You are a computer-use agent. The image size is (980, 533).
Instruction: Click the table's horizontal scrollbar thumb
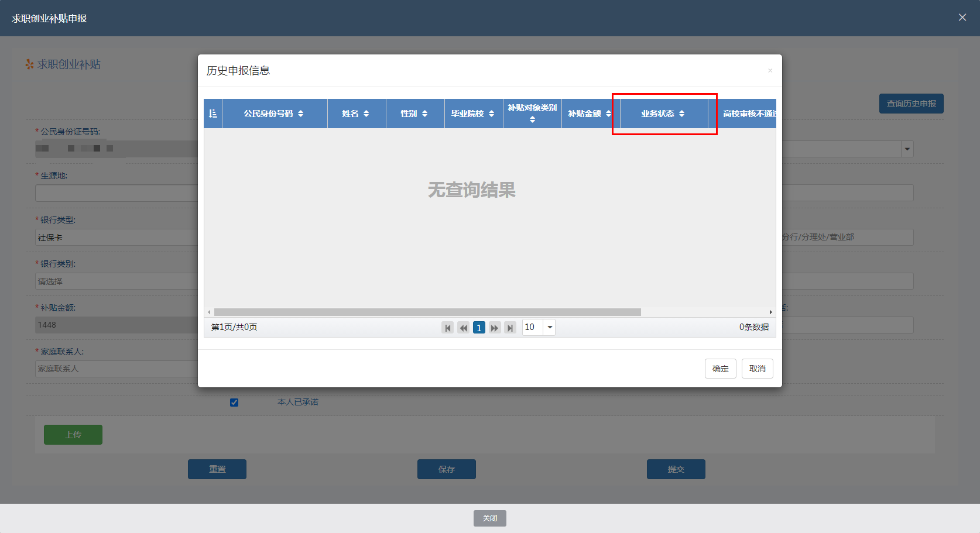point(427,312)
